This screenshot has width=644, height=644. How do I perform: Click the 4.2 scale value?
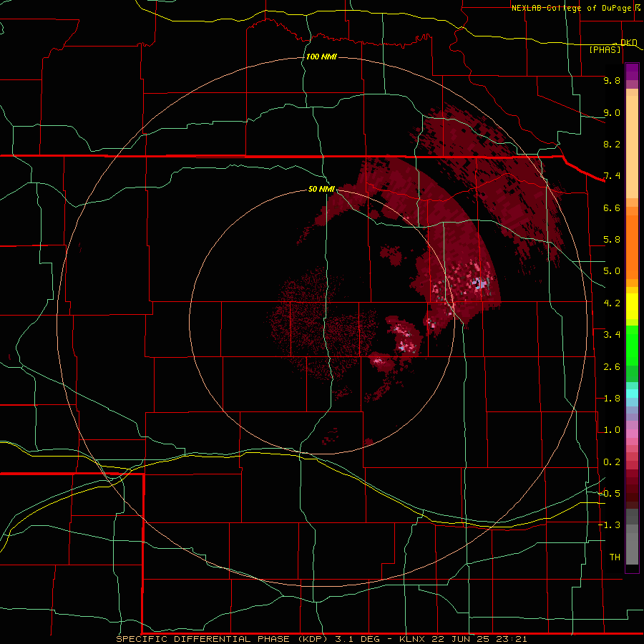[x=612, y=303]
